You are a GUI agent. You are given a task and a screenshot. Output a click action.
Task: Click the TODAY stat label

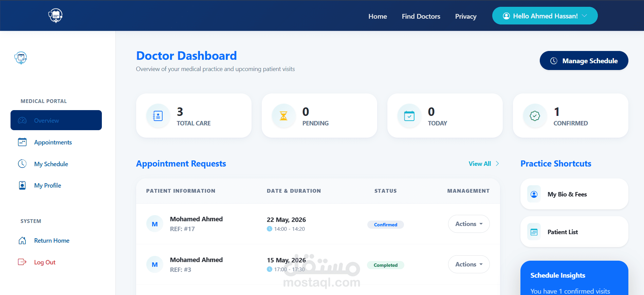coord(437,123)
